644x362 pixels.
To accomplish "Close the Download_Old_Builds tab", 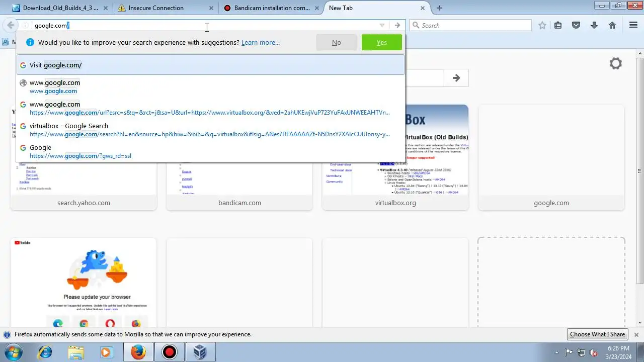I will [x=106, y=8].
